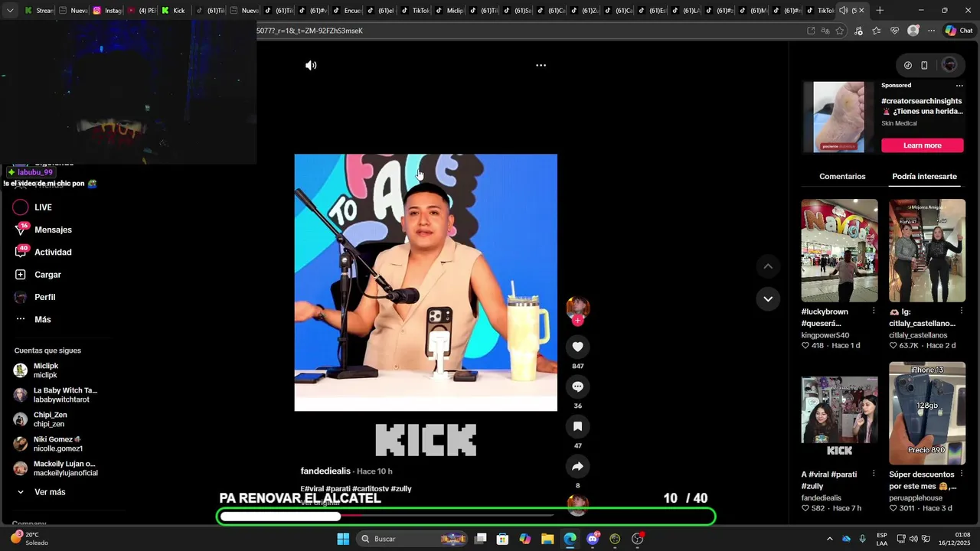Bookmark the video with 47 saves
Screen dimensions: 980x551
coord(578,426)
